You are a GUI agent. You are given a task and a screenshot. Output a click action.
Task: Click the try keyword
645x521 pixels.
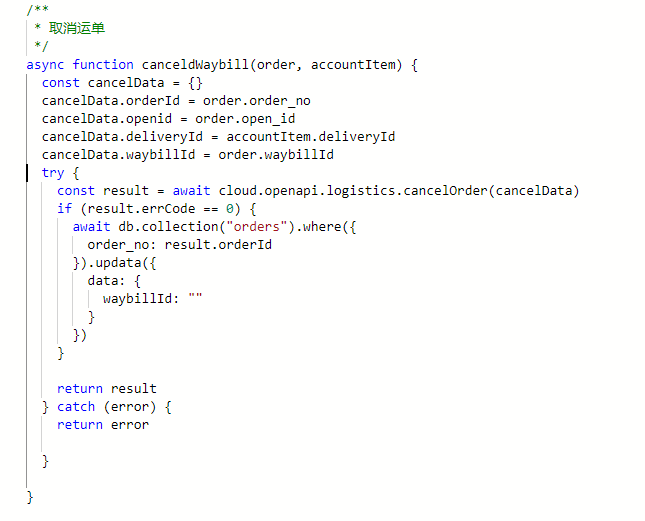tap(53, 173)
